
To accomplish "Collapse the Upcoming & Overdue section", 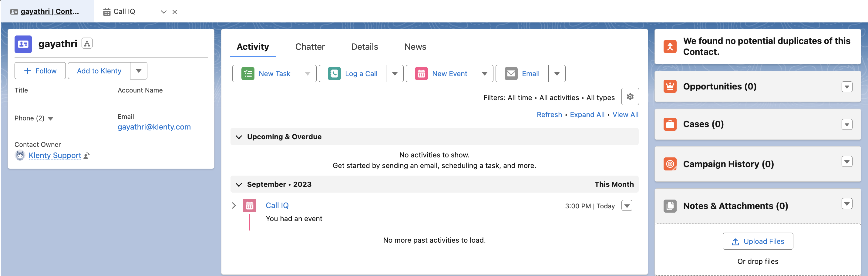I will coord(239,137).
